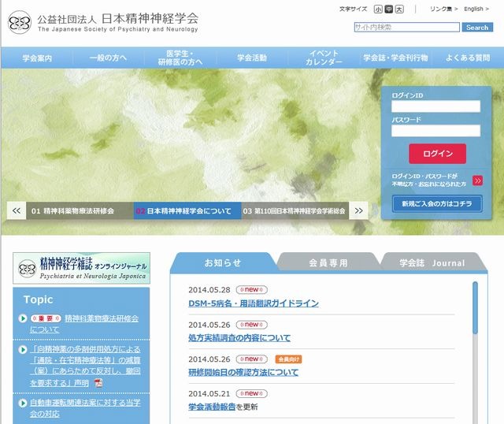Click arrow bullet beside 精神科薬物療法研修会
The height and width of the screenshot is (424, 504).
[x=23, y=318]
